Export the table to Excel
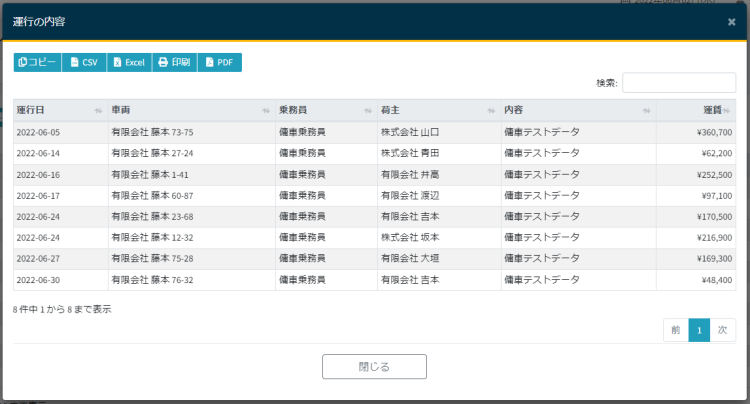The height and width of the screenshot is (404, 750). click(x=129, y=62)
